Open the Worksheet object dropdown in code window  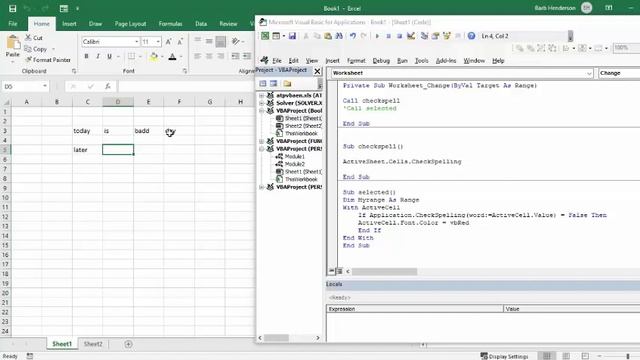(x=589, y=73)
